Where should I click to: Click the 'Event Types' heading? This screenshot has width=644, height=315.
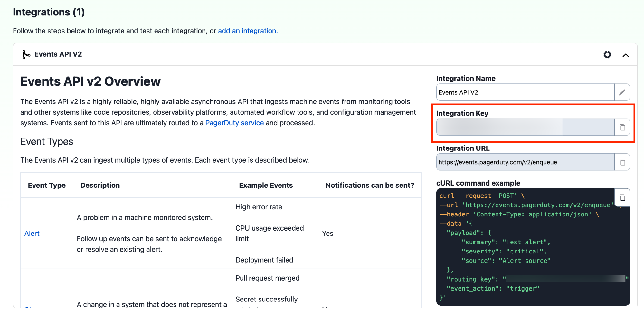pos(47,142)
